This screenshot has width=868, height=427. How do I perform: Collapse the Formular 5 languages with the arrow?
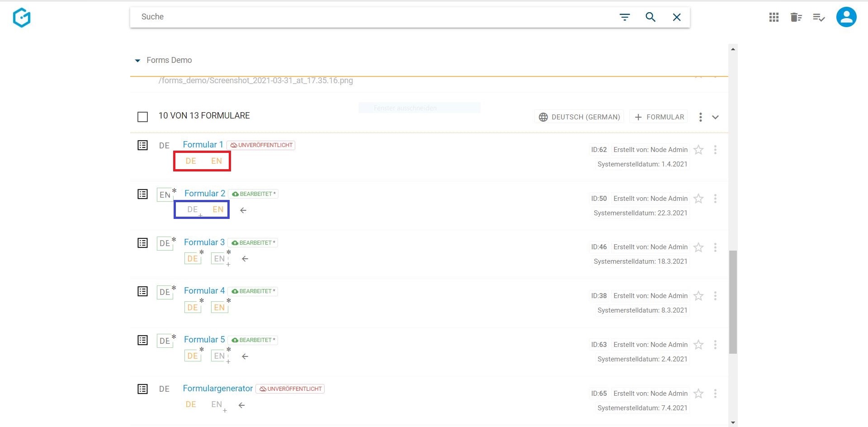(245, 356)
